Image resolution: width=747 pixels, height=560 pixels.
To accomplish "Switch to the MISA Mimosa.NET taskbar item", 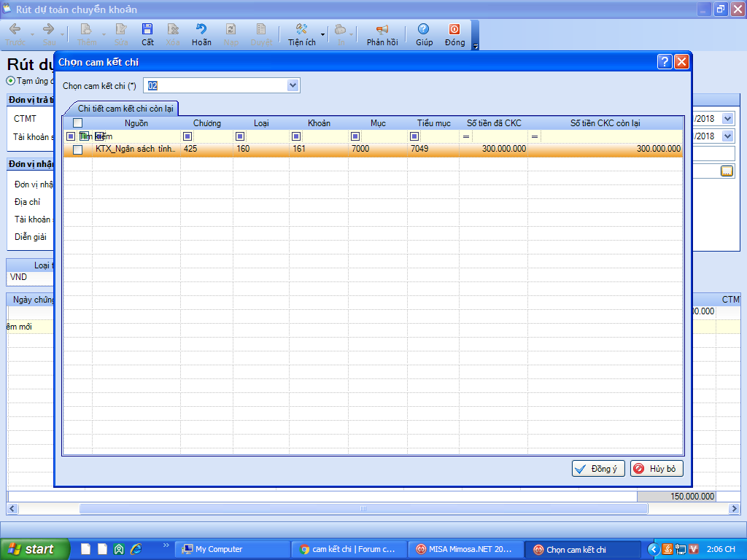I will (464, 549).
